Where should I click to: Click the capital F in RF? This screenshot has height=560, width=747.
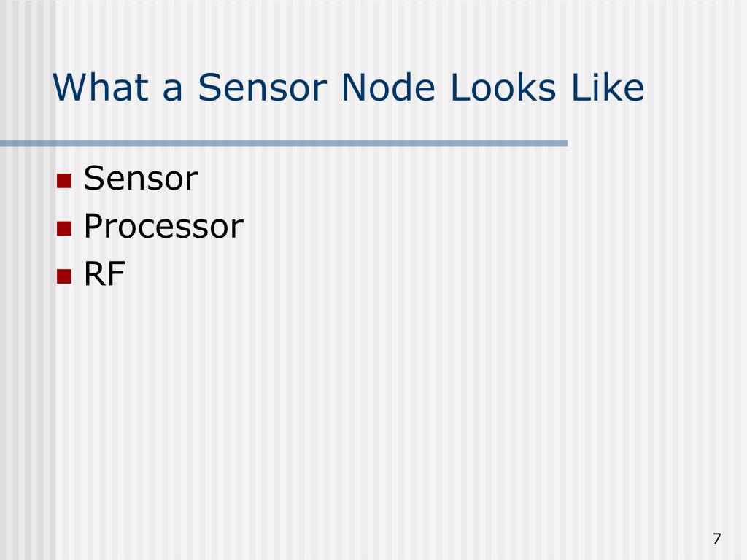tap(117, 274)
